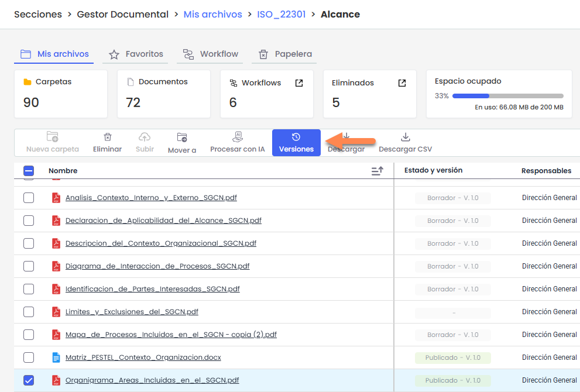580x392 pixels.
Task: Check the Matriz_PESTEL_Contexto_Organizacion.docx checkbox
Action: pyautogui.click(x=29, y=357)
